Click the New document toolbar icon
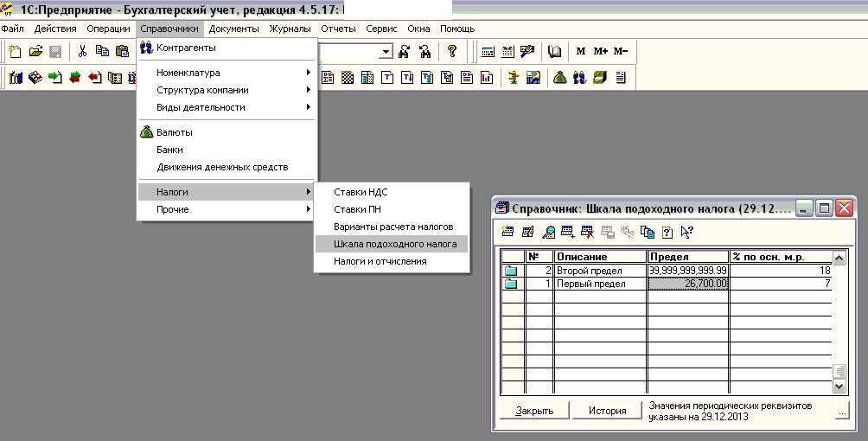 pos(16,52)
